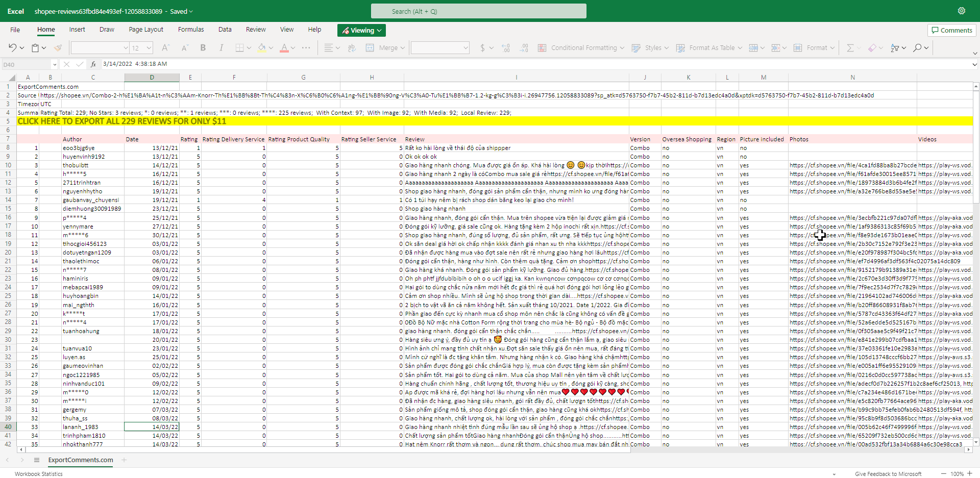
Task: Click the Settings gear icon
Action: [x=962, y=11]
